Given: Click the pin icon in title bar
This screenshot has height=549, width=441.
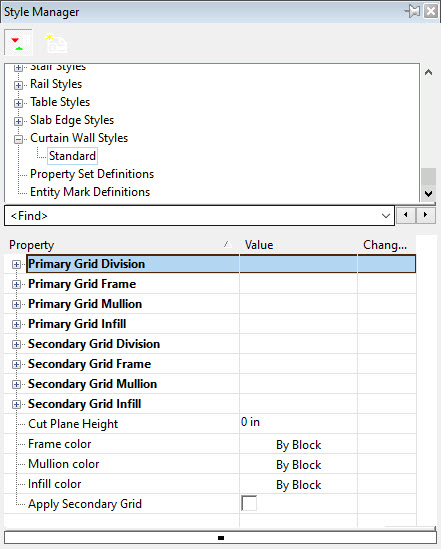Looking at the screenshot, I should coord(412,11).
